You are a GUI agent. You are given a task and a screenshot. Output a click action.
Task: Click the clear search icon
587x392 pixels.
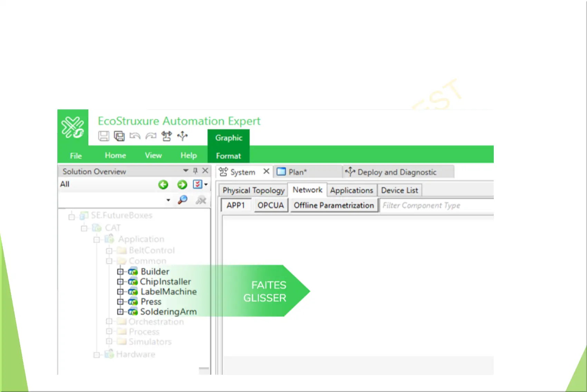coord(201,200)
